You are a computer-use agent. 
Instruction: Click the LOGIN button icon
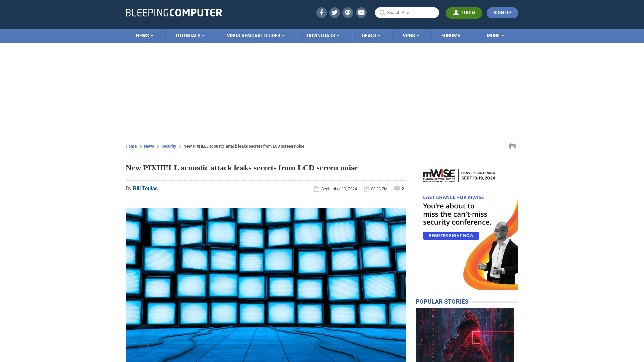455,13
